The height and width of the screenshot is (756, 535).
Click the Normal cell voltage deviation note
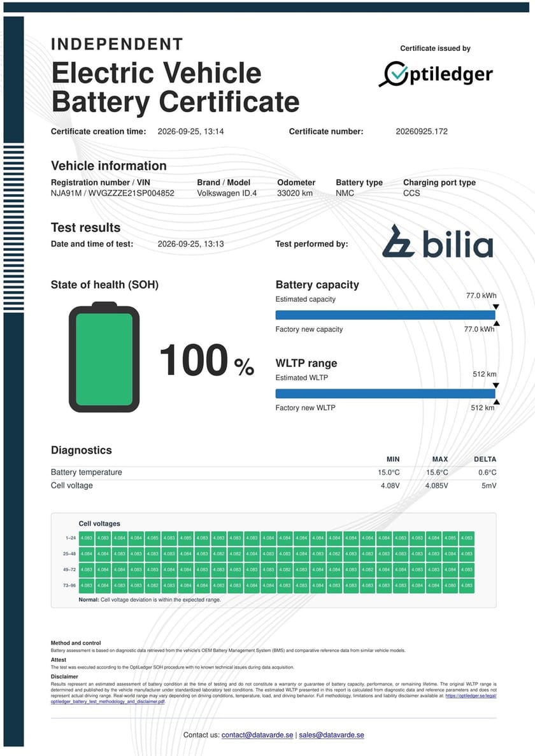(150, 600)
